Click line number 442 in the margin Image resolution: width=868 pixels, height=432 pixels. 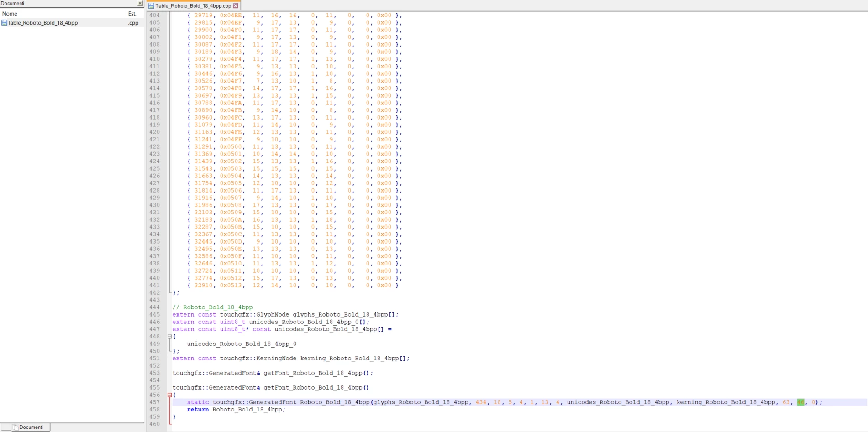154,293
